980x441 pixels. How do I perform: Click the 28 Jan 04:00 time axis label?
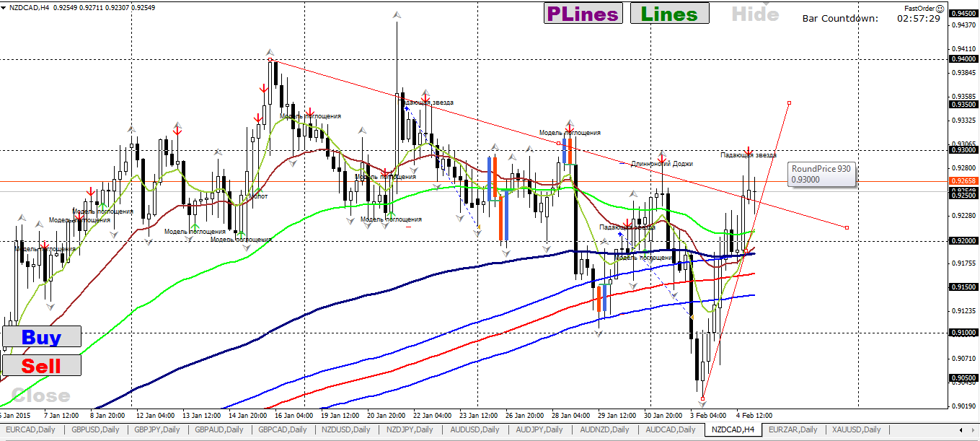click(x=569, y=416)
